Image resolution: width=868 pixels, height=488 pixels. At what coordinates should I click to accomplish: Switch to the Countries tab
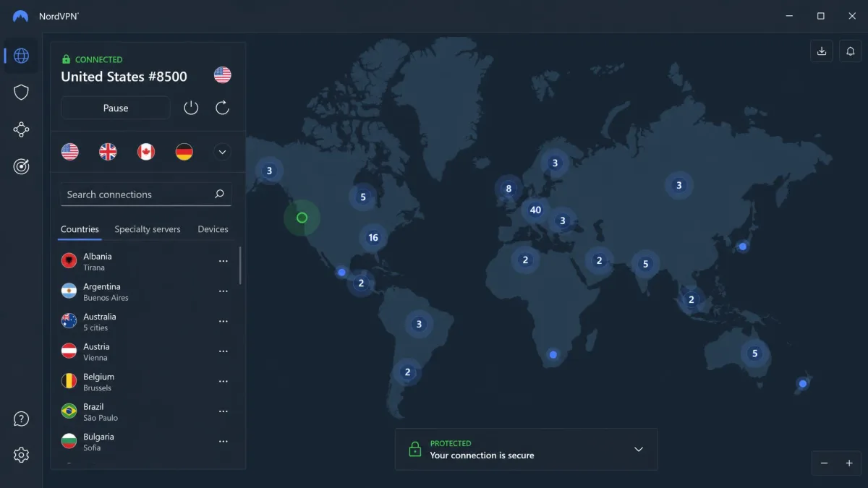80,229
